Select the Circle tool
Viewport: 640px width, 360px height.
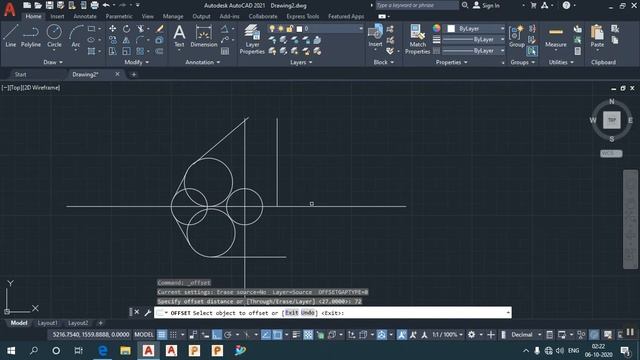(x=54, y=36)
